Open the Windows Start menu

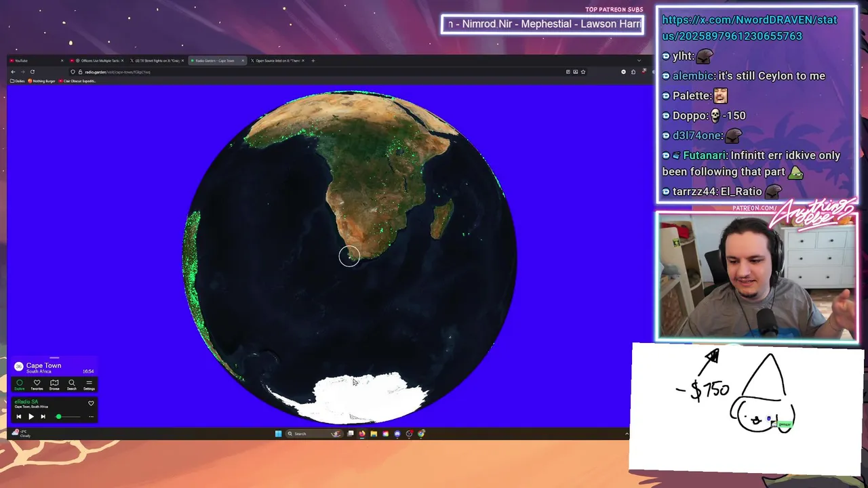click(x=278, y=434)
